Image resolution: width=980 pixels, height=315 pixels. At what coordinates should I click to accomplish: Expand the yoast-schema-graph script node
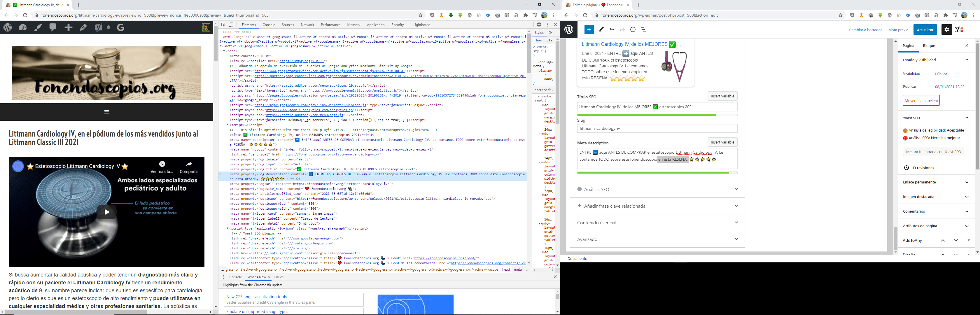click(228, 229)
